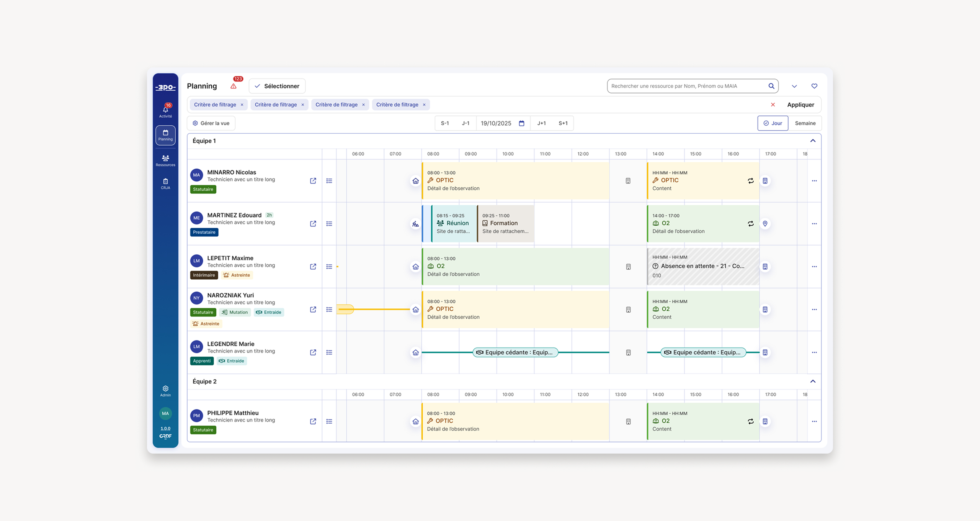Click midday building icon in NAROZNIAK row

pos(628,310)
